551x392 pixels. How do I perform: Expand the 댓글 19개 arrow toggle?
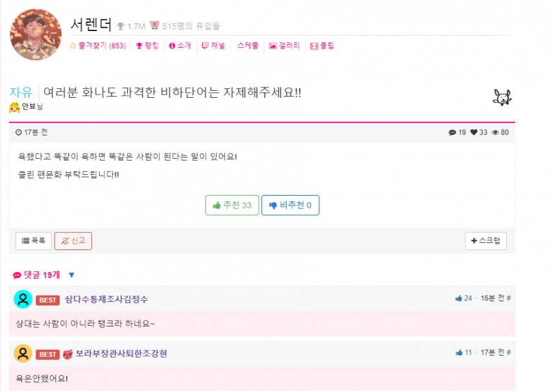[72, 275]
